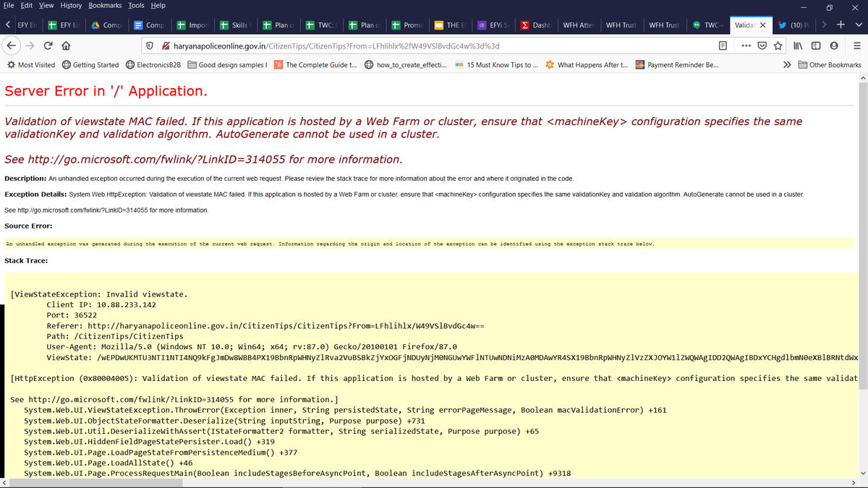The image size is (868, 488).
Task: Save page to Pocket
Action: click(762, 46)
